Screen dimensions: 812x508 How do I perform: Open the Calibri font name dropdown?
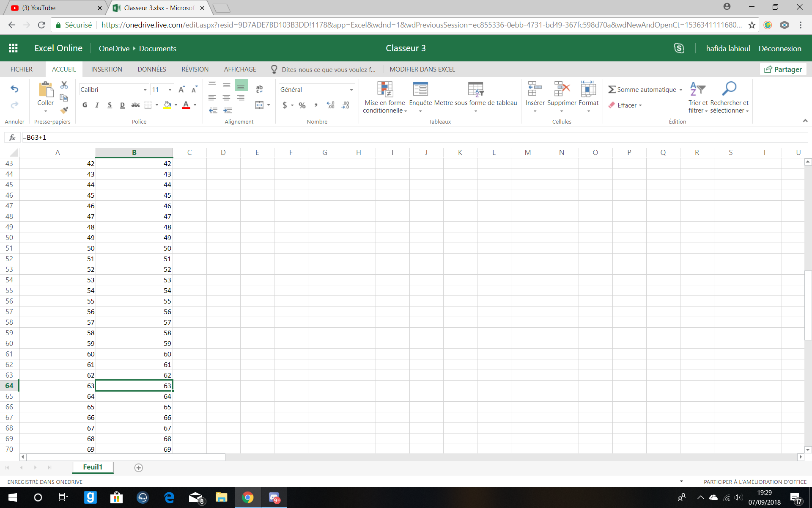coord(145,90)
